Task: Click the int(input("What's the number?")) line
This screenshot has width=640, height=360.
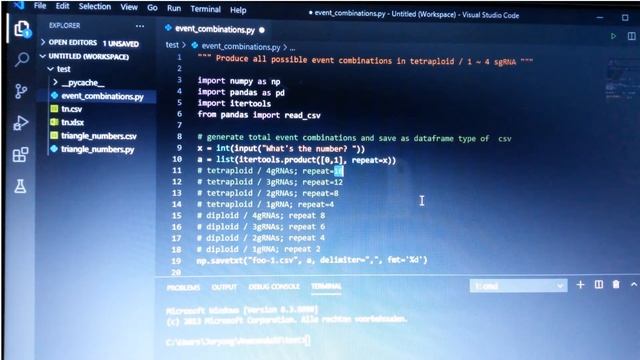Action: point(281,149)
